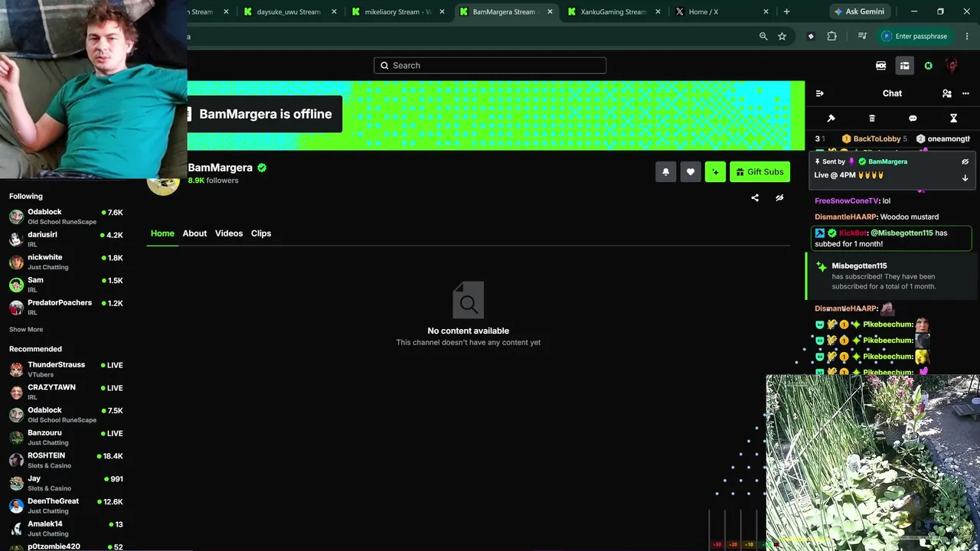Switch to the Videos tab
The image size is (980, 551).
pyautogui.click(x=229, y=233)
